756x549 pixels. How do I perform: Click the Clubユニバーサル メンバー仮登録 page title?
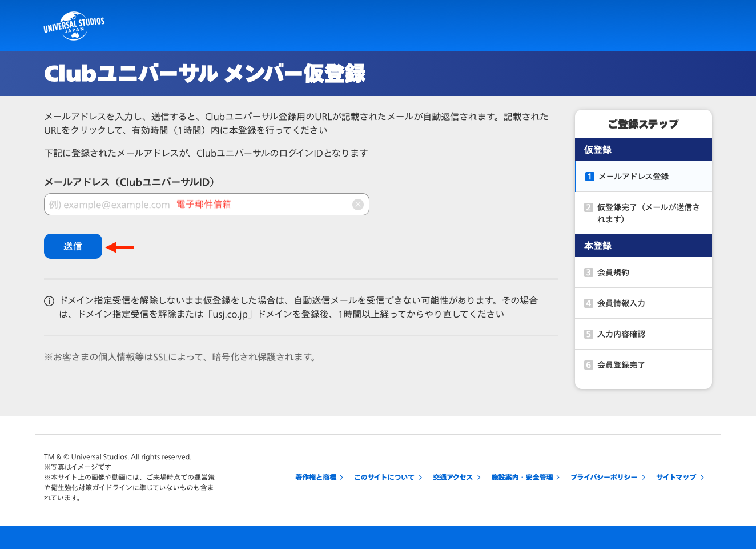pyautogui.click(x=205, y=74)
